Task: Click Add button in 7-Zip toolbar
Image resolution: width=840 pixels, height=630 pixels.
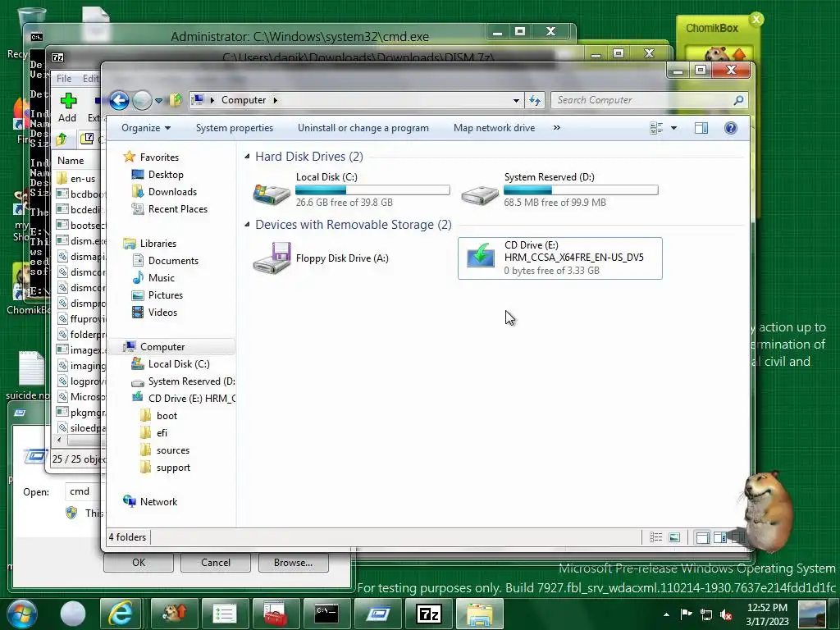Action: pos(67,107)
